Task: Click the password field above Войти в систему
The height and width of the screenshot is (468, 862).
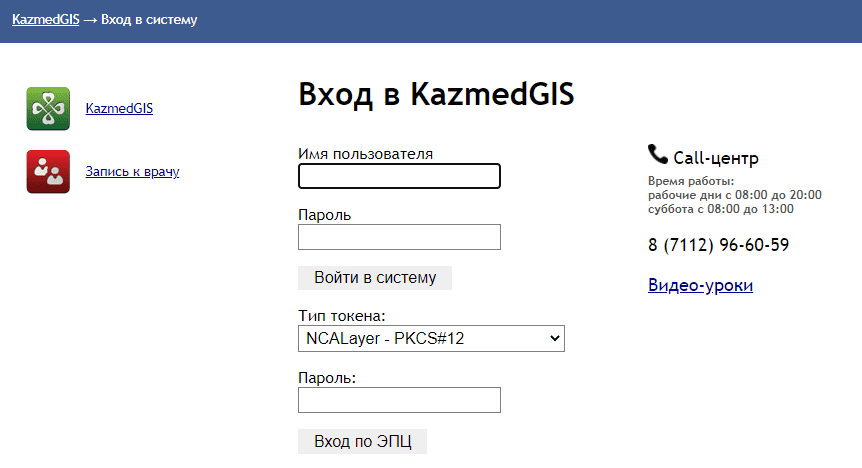Action: (399, 237)
